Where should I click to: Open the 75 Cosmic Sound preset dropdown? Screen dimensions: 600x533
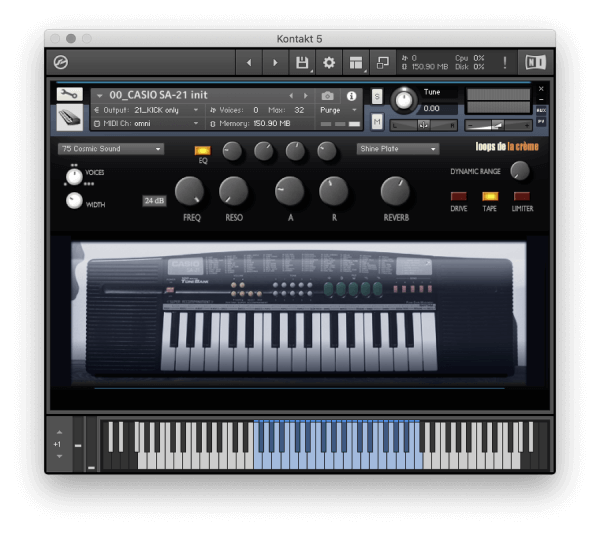[x=111, y=149]
